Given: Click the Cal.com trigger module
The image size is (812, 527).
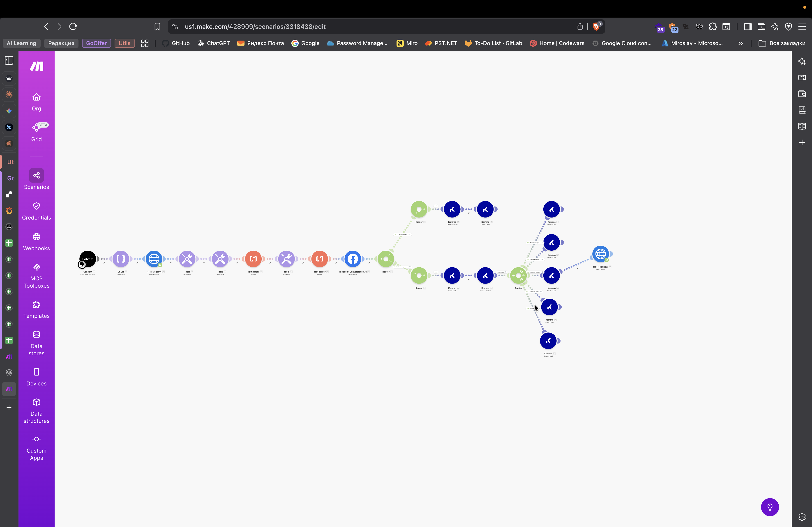Looking at the screenshot, I should (88, 259).
